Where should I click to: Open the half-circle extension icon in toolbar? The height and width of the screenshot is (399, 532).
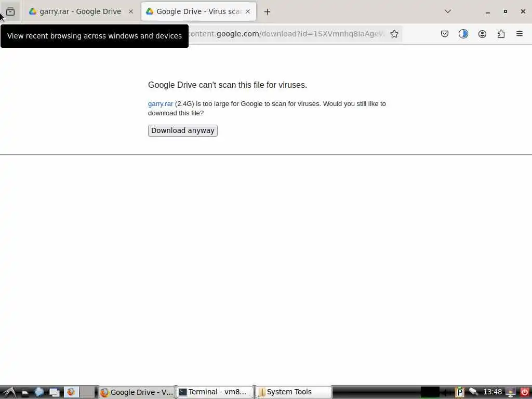463,34
